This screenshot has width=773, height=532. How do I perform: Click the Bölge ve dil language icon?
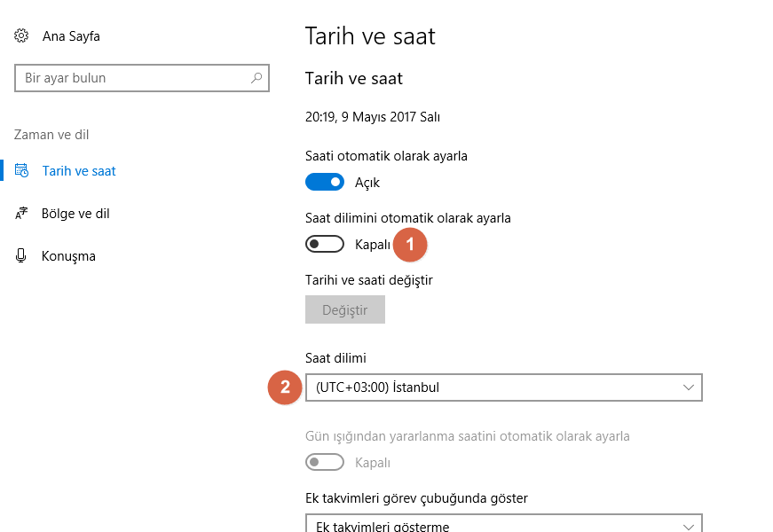coord(23,213)
